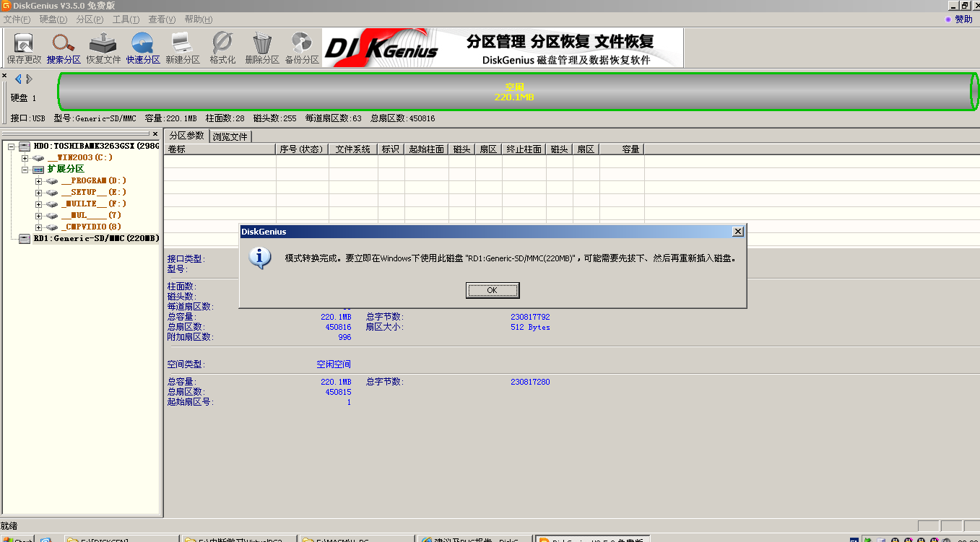Screen dimensions: 980x542
Task: Select __PROGRAM(D:) partition in tree
Action: (94, 180)
